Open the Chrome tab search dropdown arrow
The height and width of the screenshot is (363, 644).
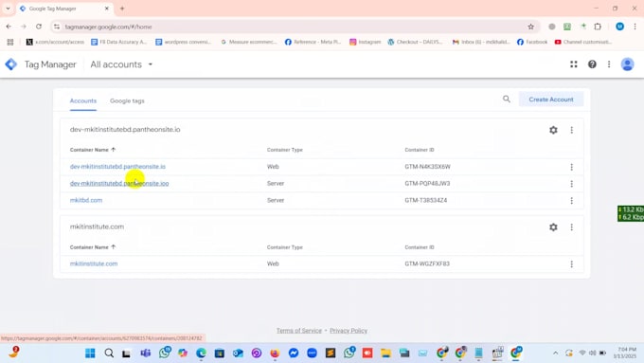point(8,9)
